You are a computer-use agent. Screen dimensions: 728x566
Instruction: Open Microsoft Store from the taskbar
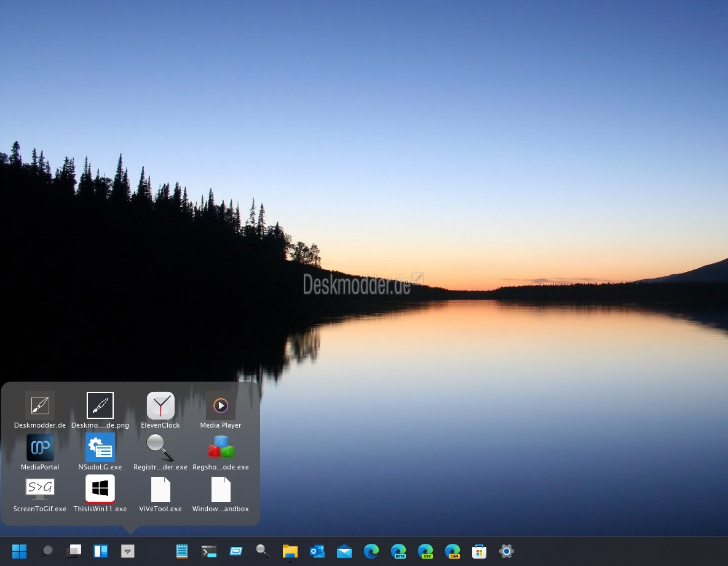[x=480, y=551]
